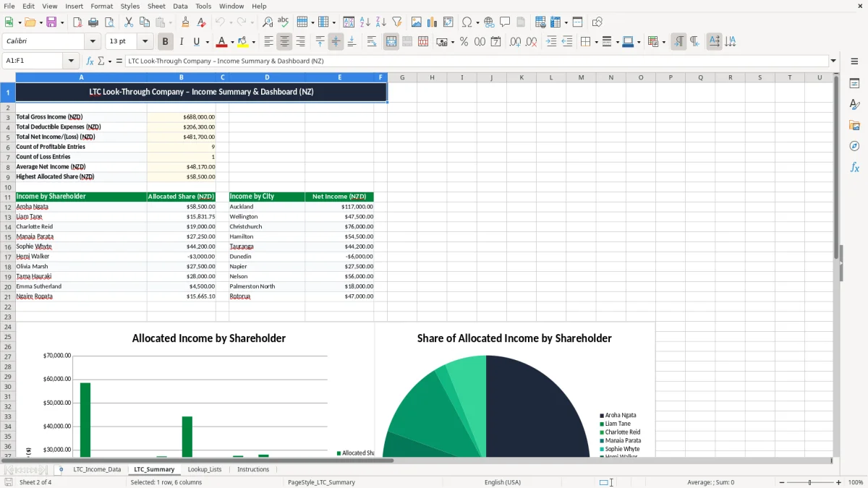This screenshot has width=868, height=488.
Task: Open the Borders dropdown arrow
Action: (596, 42)
